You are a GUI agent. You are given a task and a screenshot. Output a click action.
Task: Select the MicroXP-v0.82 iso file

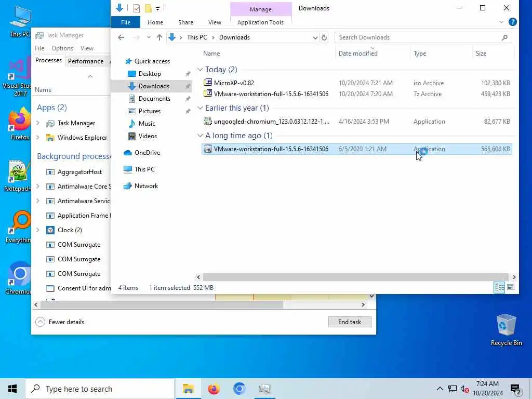(356, 83)
